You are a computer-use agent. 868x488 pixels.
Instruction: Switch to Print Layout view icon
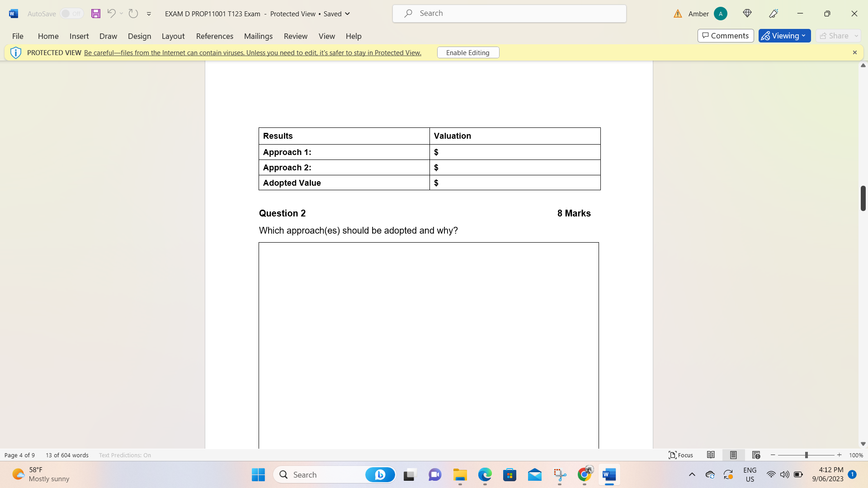click(733, 455)
